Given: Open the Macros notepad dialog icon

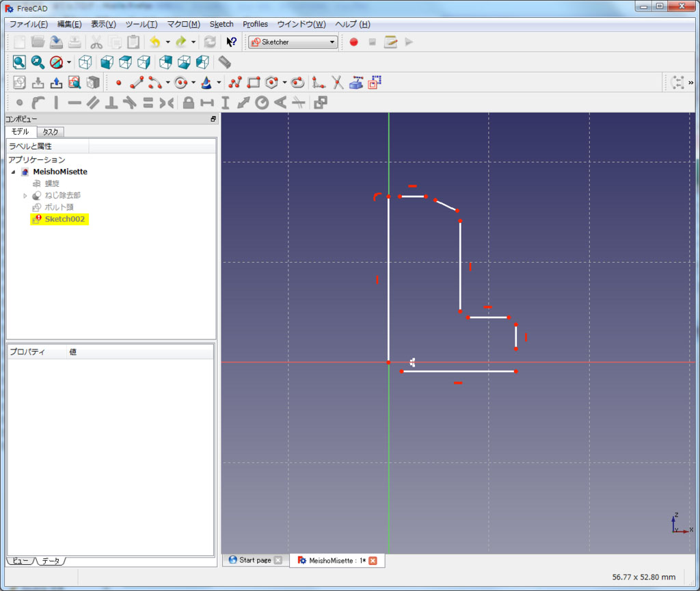Looking at the screenshot, I should click(x=390, y=42).
